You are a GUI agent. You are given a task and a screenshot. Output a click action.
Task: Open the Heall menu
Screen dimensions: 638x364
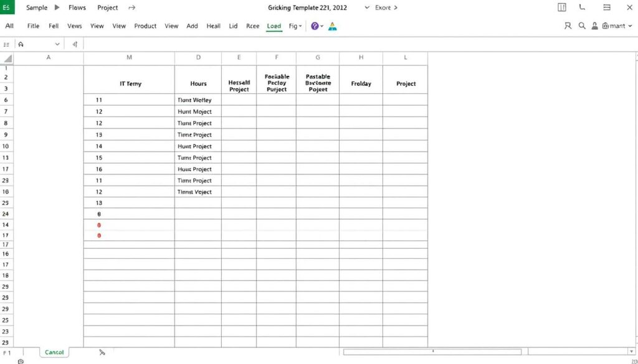(213, 26)
